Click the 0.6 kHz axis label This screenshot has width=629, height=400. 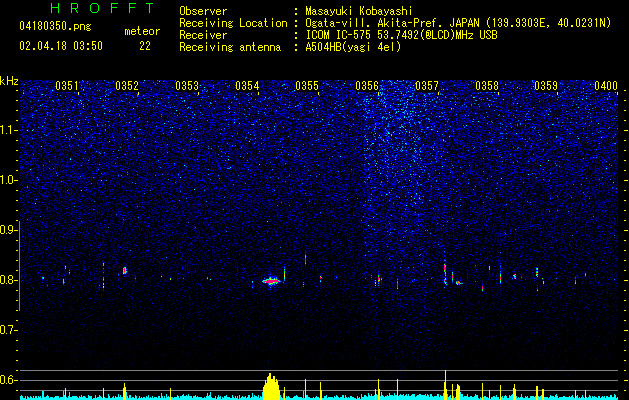8,380
